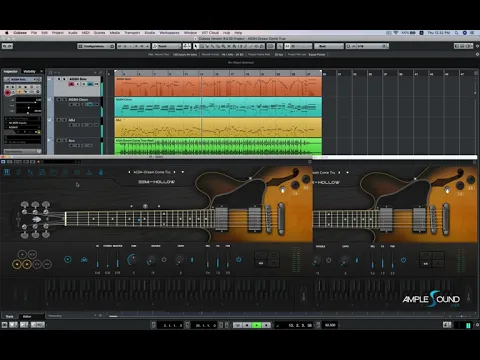480x360 pixels.
Task: Select the green Bass audio clip
Action: tap(218, 146)
